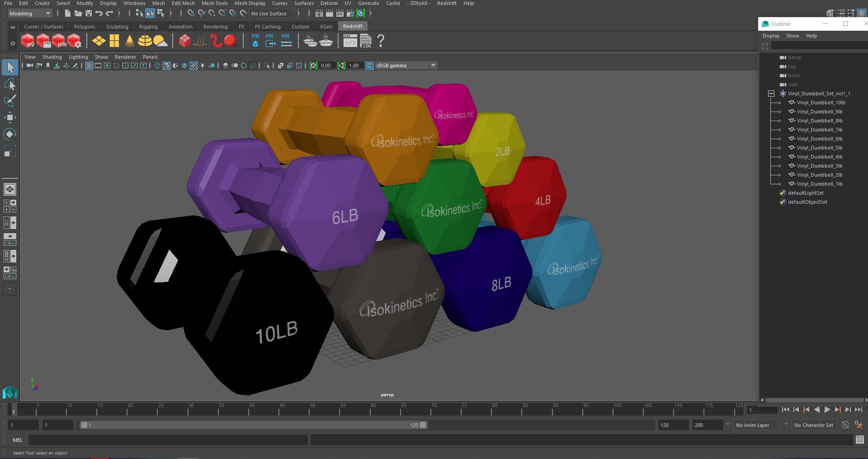Open the No Character Set dropdown arrow
This screenshot has width=868, height=459.
pyautogui.click(x=786, y=425)
